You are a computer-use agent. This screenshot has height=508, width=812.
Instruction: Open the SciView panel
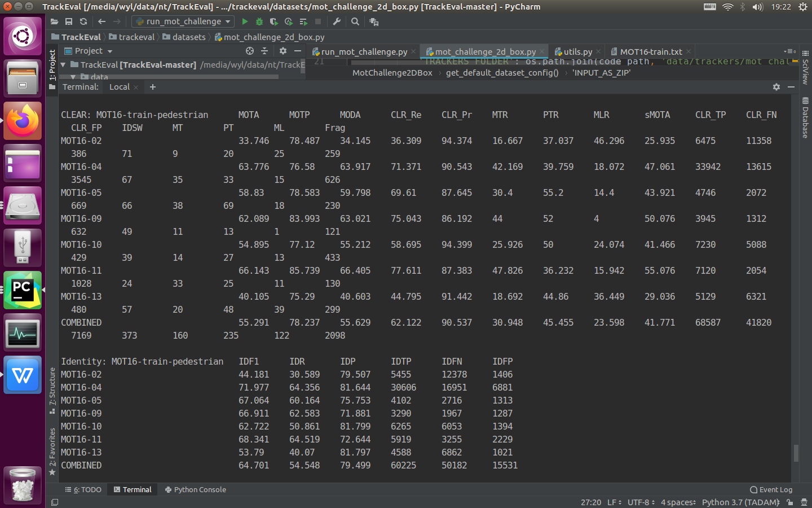point(806,67)
